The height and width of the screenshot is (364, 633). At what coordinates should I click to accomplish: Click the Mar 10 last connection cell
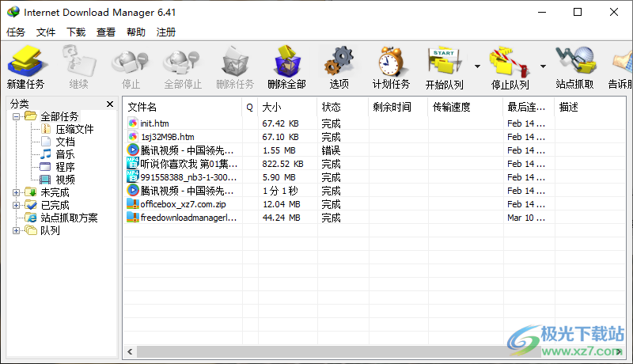coord(526,218)
